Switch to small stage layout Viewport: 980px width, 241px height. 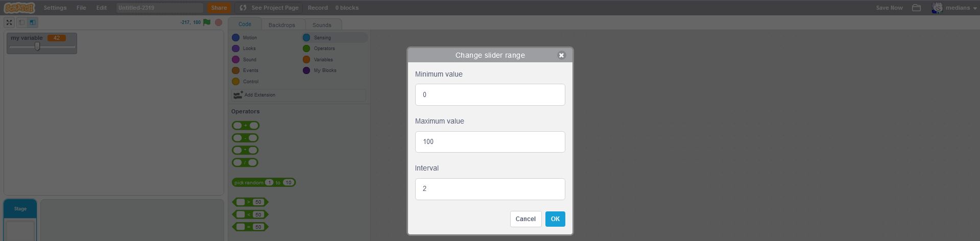(x=21, y=22)
